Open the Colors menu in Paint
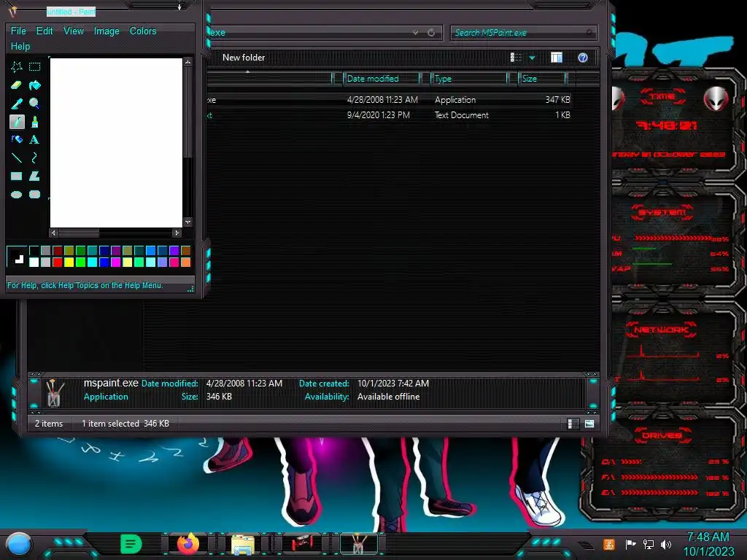 tap(143, 31)
